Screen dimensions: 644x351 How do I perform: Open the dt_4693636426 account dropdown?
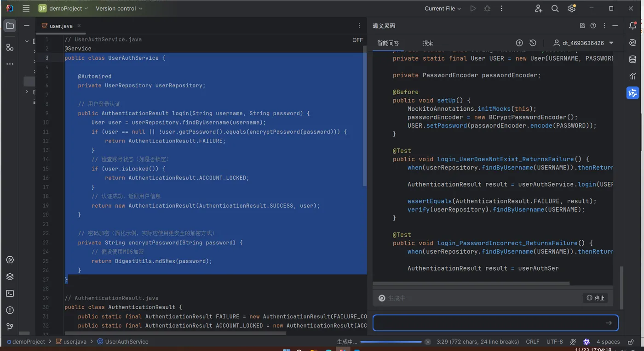pyautogui.click(x=584, y=43)
